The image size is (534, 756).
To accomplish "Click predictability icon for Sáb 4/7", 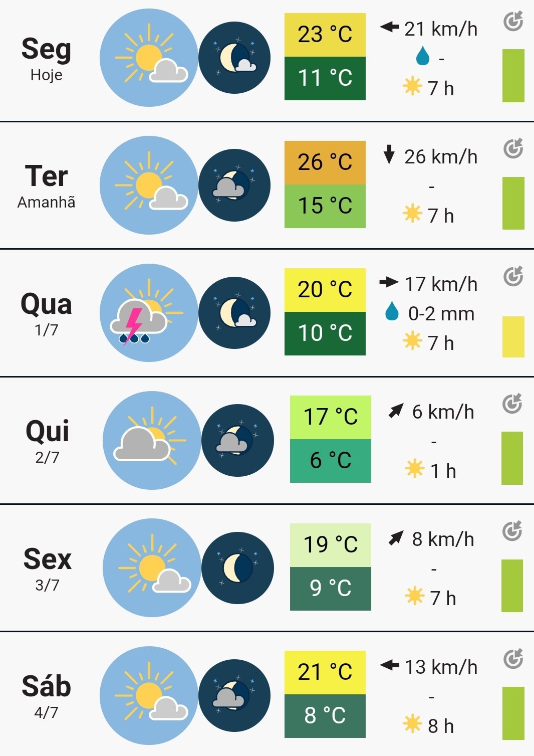I will pyautogui.click(x=513, y=659).
